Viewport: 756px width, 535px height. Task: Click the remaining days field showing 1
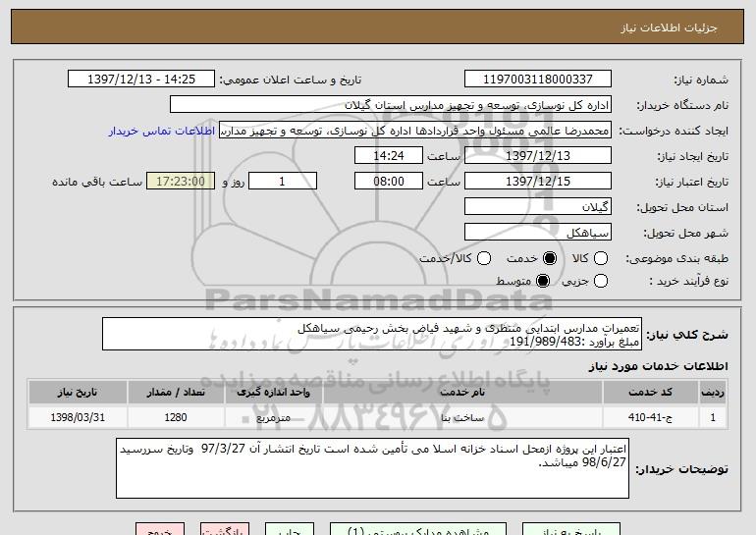pyautogui.click(x=283, y=182)
